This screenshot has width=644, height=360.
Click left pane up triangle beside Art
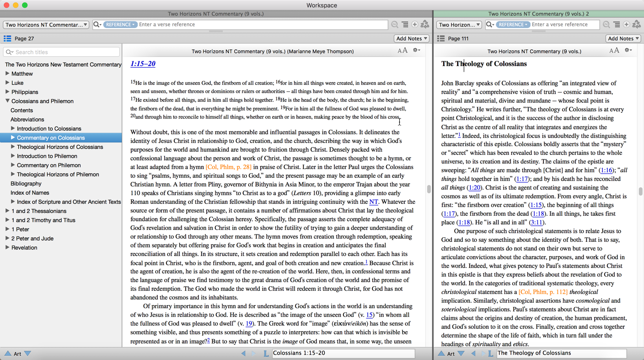coord(8,353)
